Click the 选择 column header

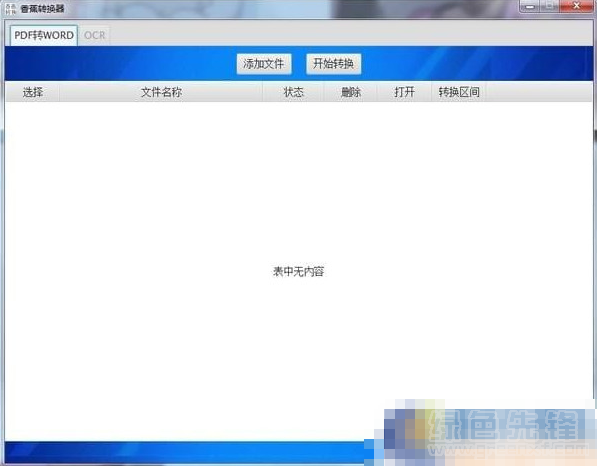[33, 92]
